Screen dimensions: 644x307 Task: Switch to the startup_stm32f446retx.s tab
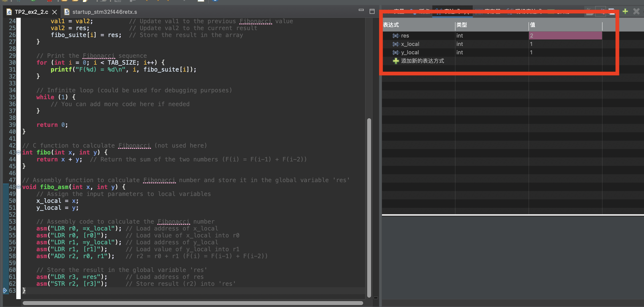point(104,12)
